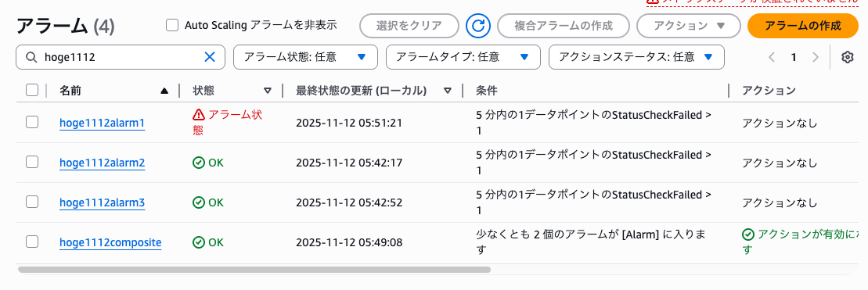Click アクションなし in hoge1112alarm1 row
868x290 pixels.
click(x=780, y=124)
